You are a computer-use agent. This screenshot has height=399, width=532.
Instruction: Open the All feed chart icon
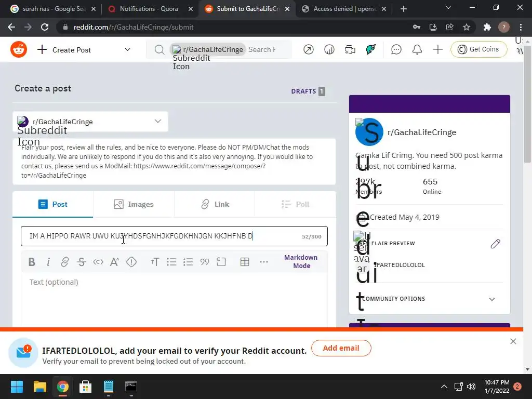pos(329,49)
